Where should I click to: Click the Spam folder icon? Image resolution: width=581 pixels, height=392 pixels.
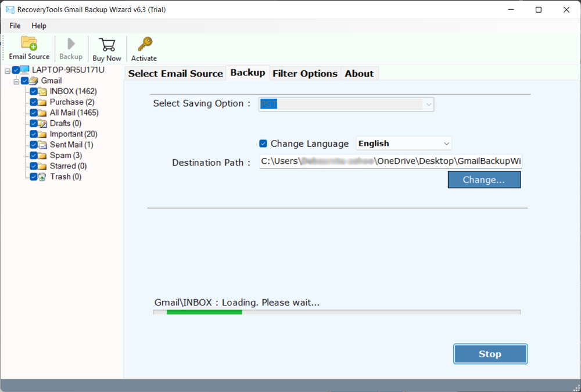tap(42, 156)
